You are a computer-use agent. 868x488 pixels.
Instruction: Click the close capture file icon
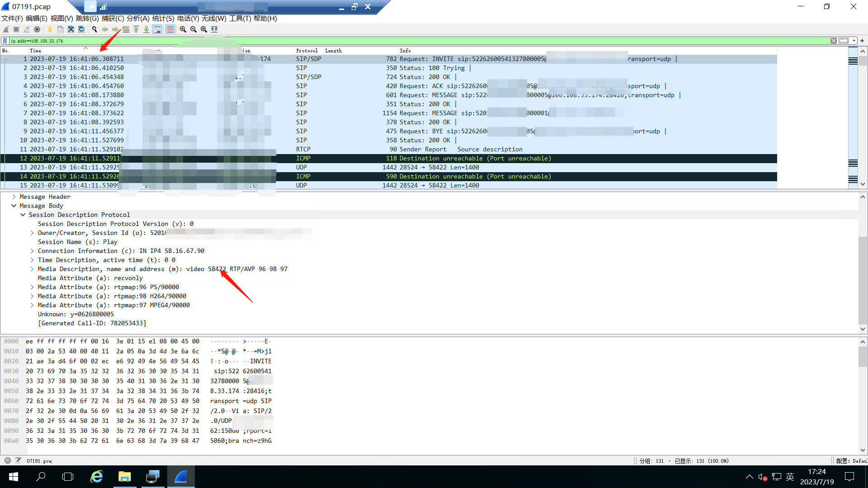[71, 29]
